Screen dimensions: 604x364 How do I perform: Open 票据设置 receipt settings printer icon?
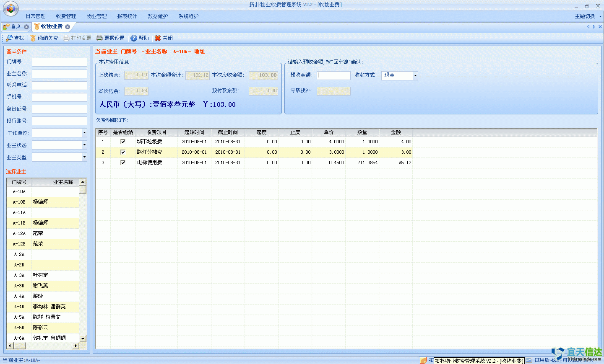tap(99, 38)
